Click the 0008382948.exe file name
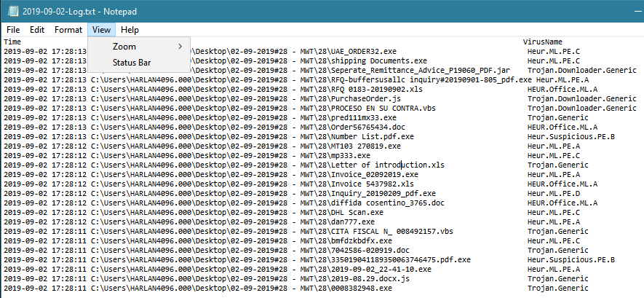This screenshot has width=644, height=298. click(362, 288)
